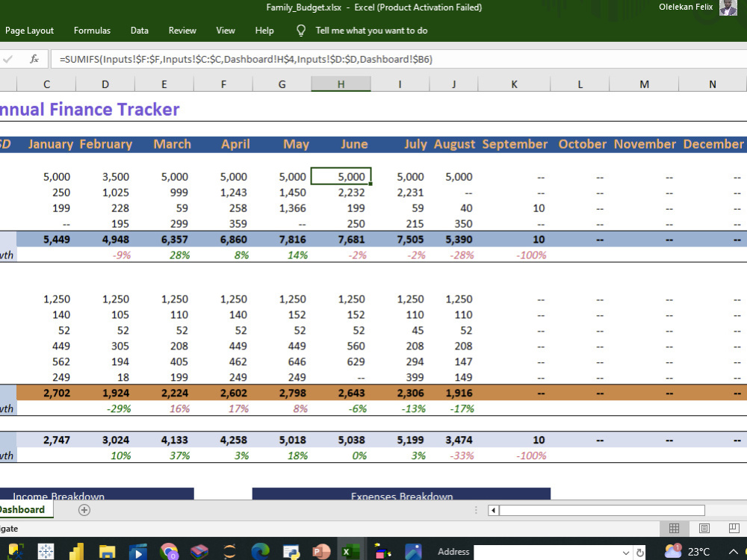Select column N header

coord(713,84)
